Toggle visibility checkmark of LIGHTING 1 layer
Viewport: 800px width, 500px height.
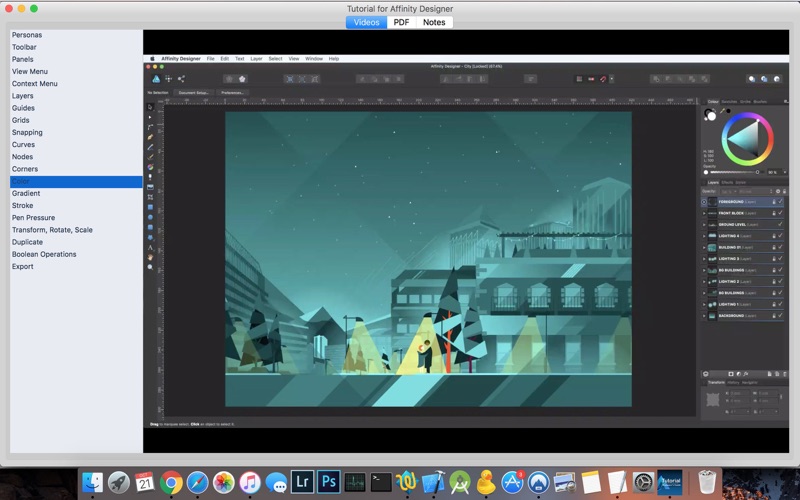pyautogui.click(x=781, y=304)
